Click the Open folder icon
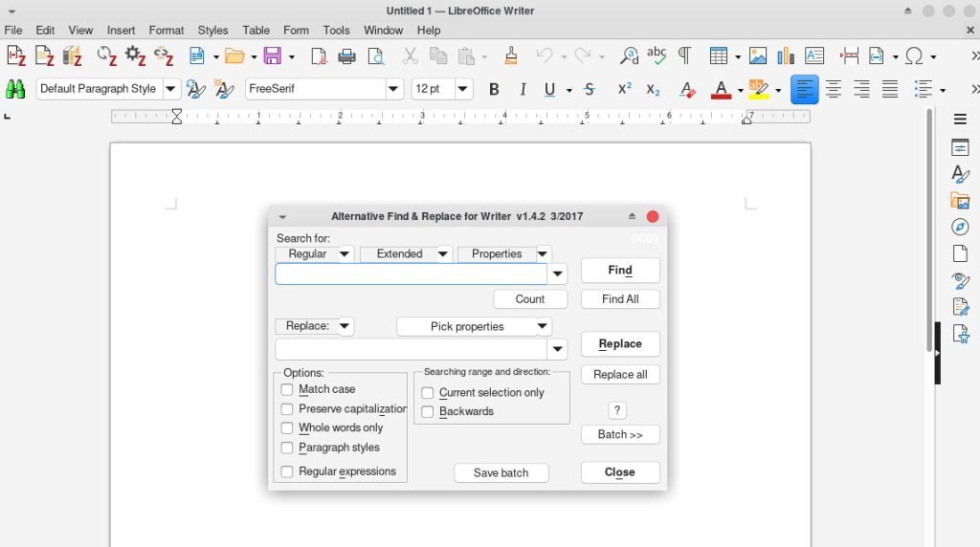980x547 pixels. [x=234, y=56]
